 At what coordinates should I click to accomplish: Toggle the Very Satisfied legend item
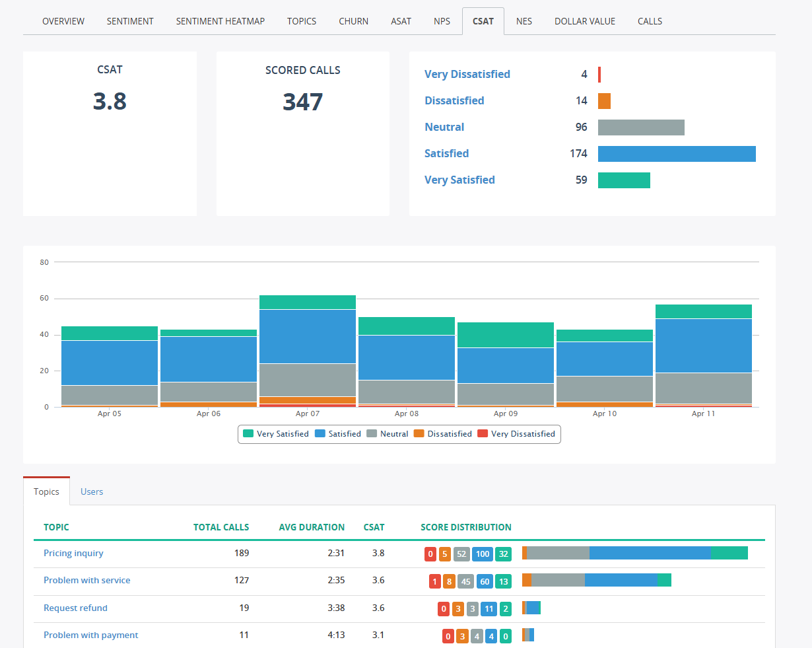(x=282, y=434)
